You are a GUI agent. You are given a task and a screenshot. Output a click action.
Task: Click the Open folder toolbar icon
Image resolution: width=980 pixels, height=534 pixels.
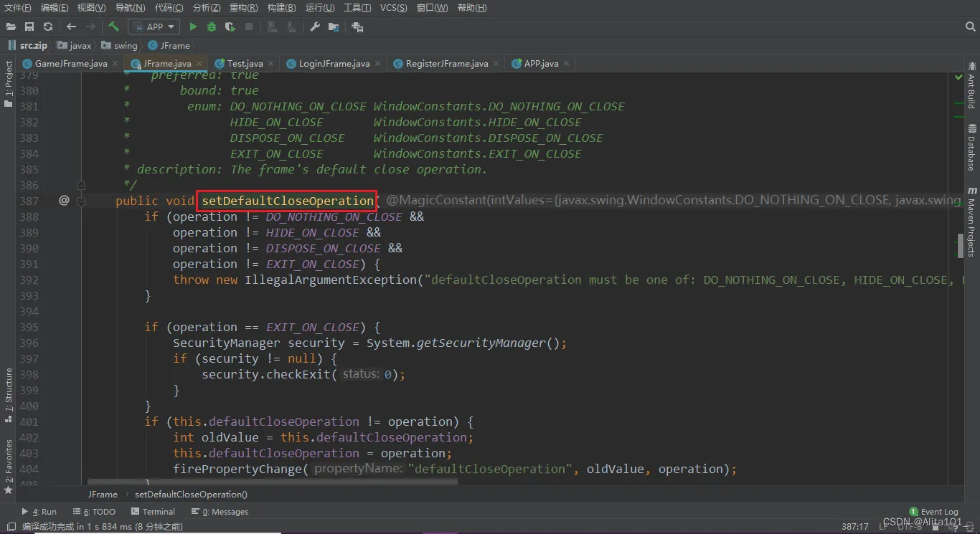click(x=11, y=27)
